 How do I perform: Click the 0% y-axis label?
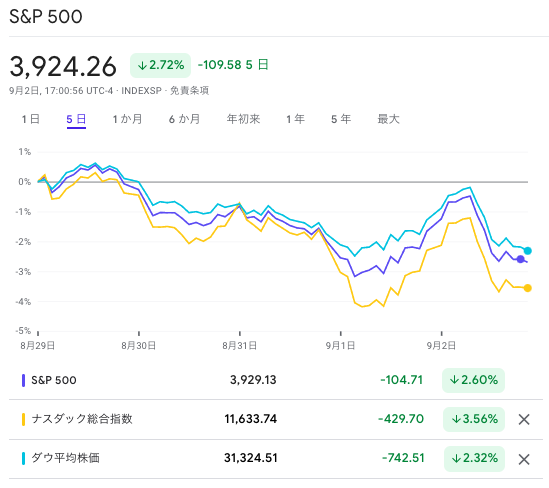point(25,182)
